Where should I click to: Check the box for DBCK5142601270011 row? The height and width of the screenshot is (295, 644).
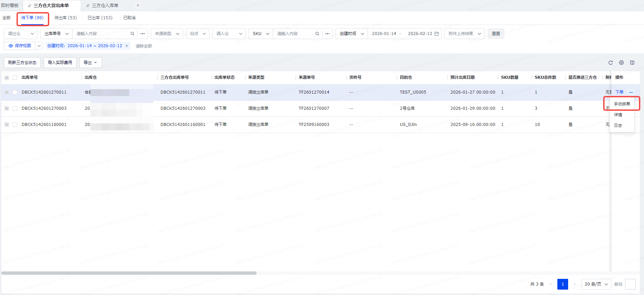(x=15, y=92)
